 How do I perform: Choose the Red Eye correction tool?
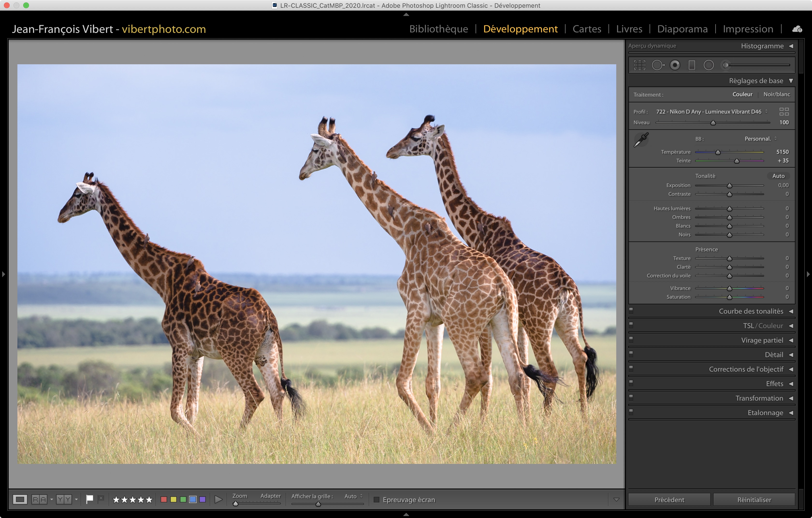click(675, 65)
